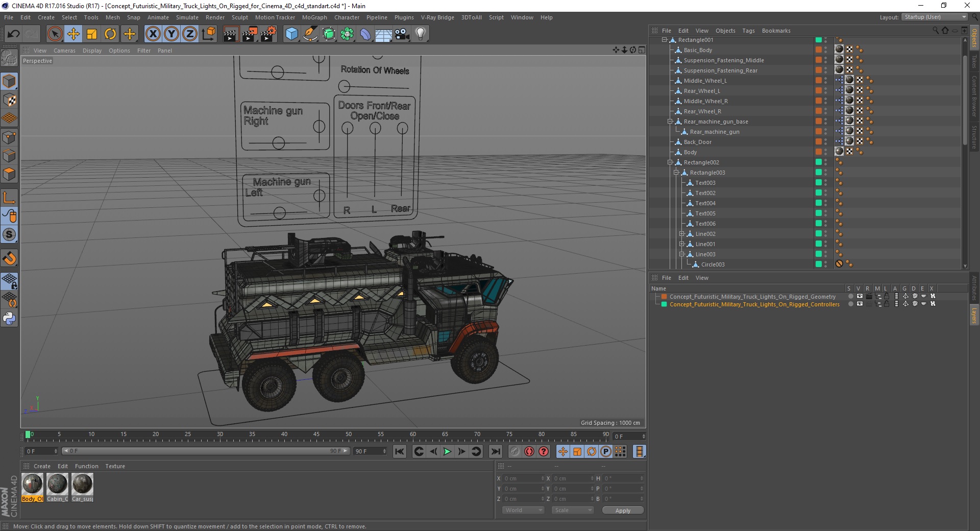Screen dimensions: 980x531
Task: Toggle autokeying
Action: pyautogui.click(x=529, y=451)
